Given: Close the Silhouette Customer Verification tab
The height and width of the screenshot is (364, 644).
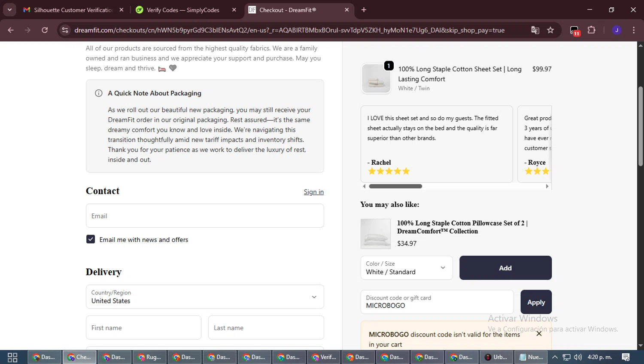Looking at the screenshot, I should pyautogui.click(x=122, y=10).
